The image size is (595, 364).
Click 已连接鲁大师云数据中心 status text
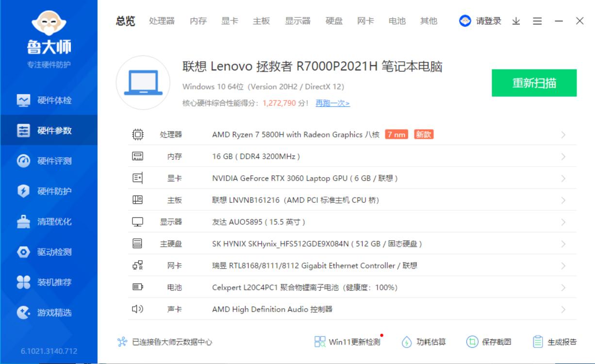pos(172,342)
